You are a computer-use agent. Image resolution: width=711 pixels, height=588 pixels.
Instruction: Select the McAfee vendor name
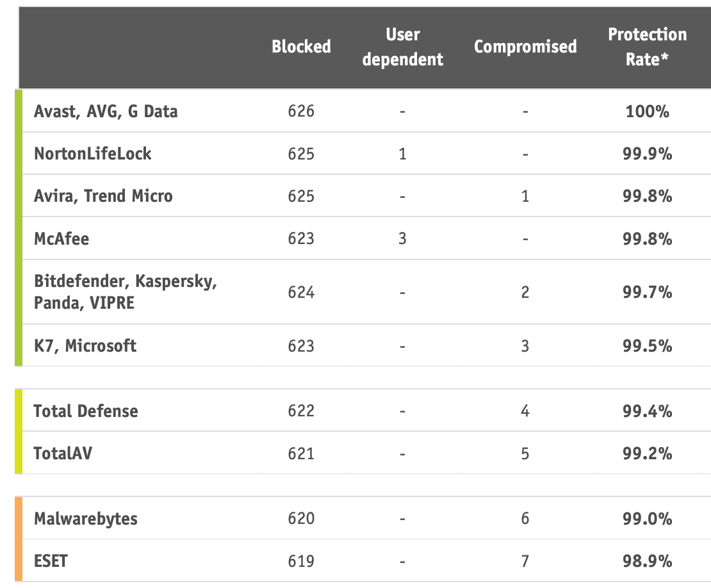61,239
